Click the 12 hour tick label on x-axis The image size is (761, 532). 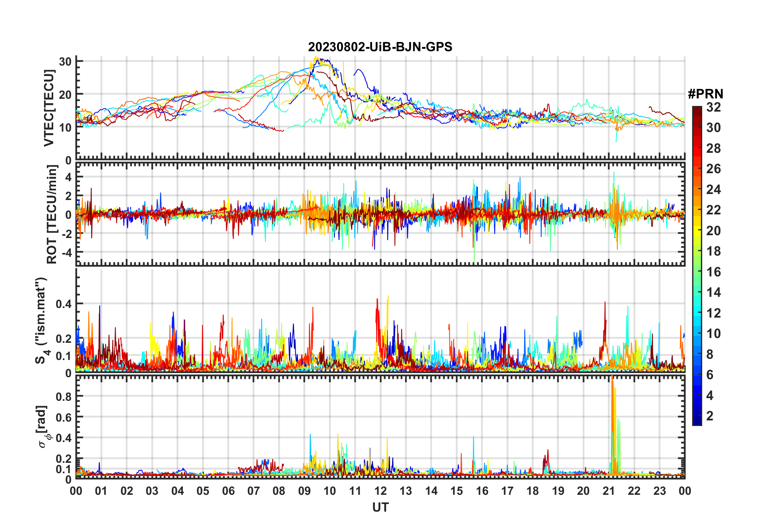380,491
